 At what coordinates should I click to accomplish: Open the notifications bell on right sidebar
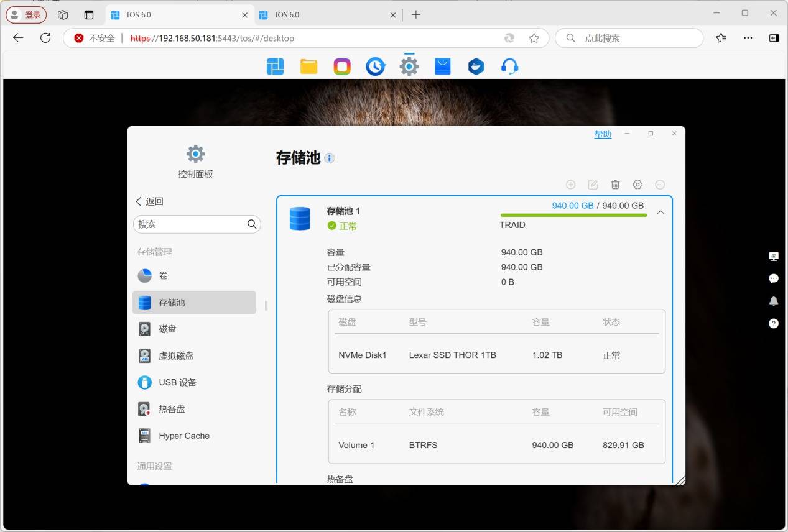point(774,301)
